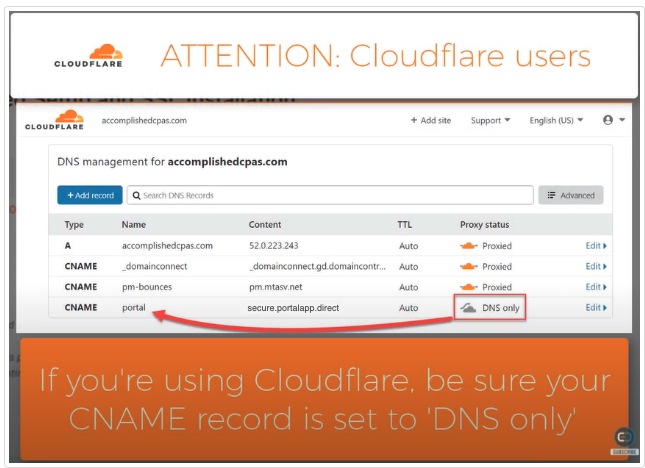
Task: Select accomplishedcpas.com domain in header
Action: (x=144, y=120)
